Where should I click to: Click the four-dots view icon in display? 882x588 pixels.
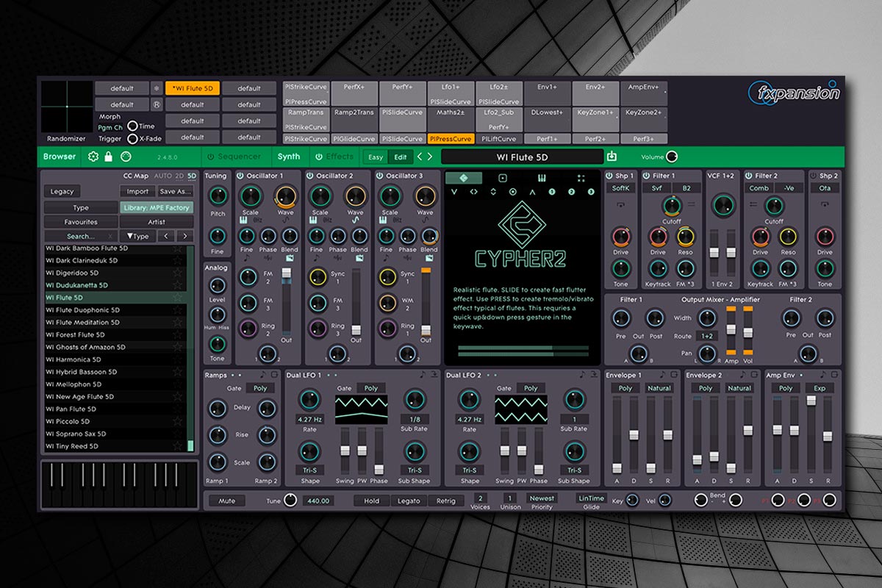[581, 178]
